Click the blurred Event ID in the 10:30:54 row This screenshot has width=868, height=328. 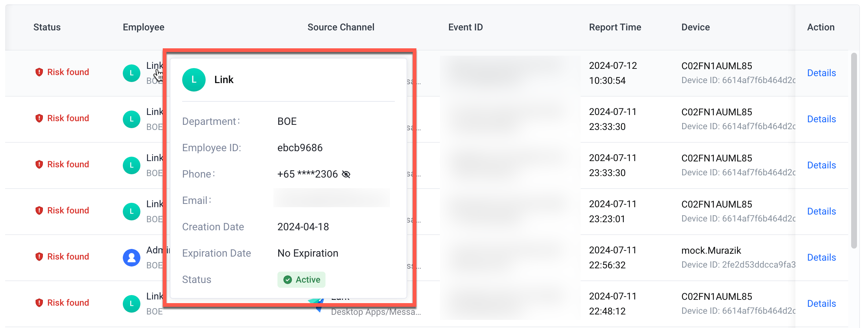click(x=510, y=73)
